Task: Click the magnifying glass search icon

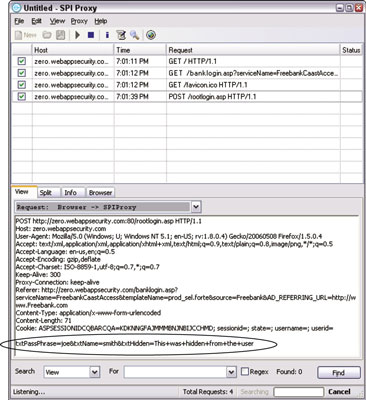Action: coord(135,35)
